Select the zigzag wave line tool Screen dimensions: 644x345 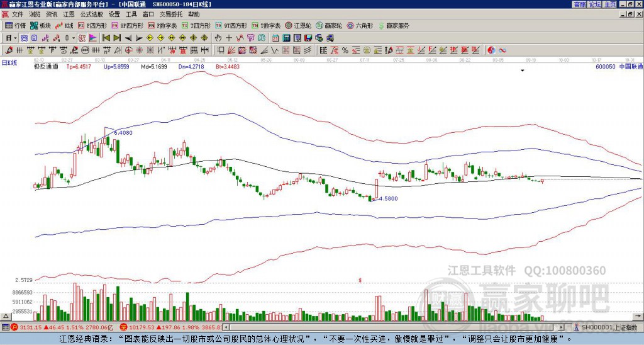[x=274, y=50]
